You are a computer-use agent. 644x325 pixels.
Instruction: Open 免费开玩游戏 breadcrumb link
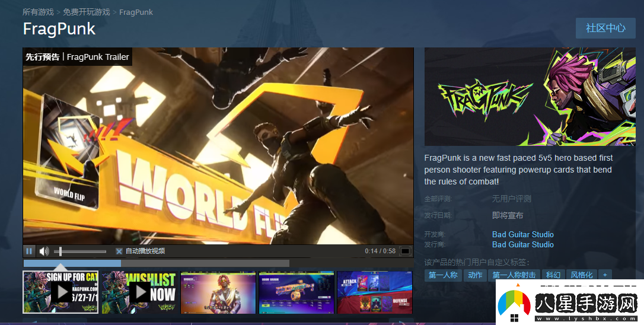click(86, 12)
